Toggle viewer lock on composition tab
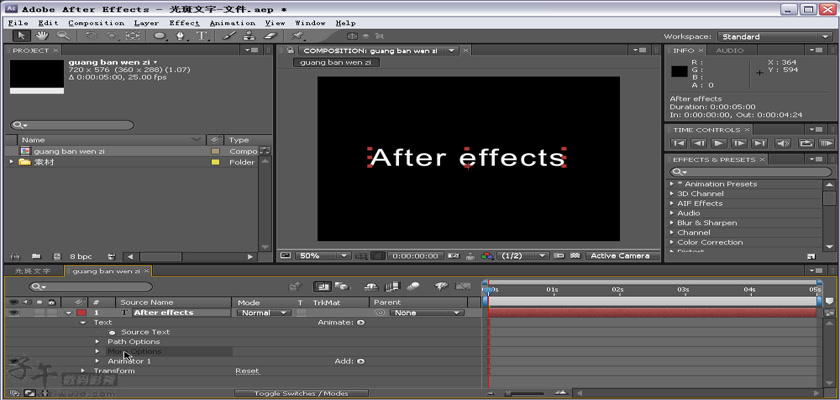 (290, 50)
